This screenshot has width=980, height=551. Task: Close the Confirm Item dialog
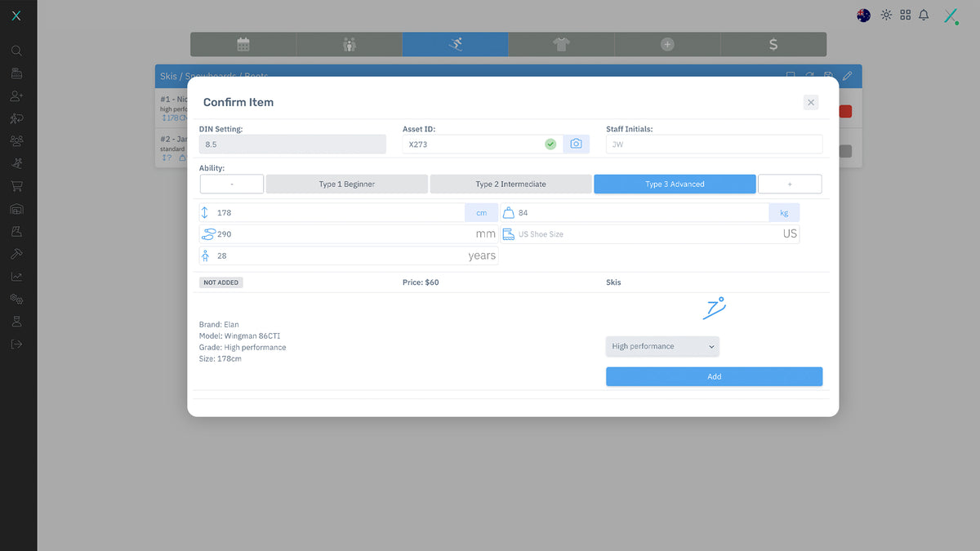pos(810,102)
